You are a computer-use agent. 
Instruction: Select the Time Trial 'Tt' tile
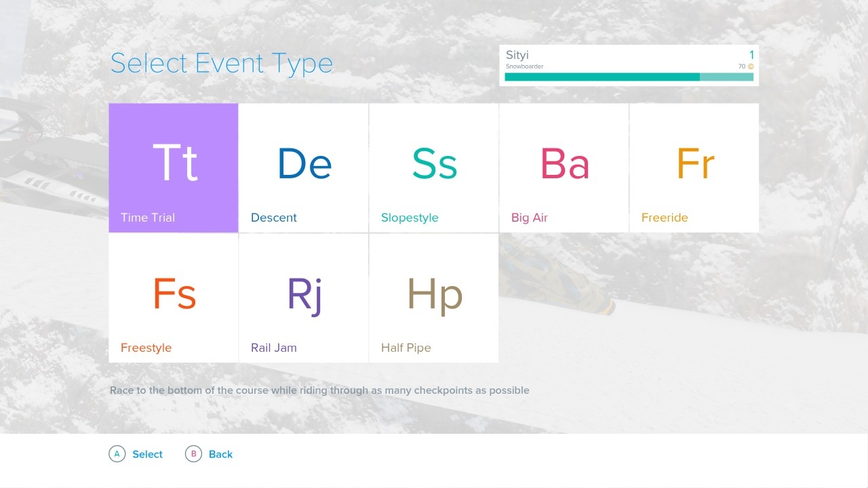(x=174, y=167)
